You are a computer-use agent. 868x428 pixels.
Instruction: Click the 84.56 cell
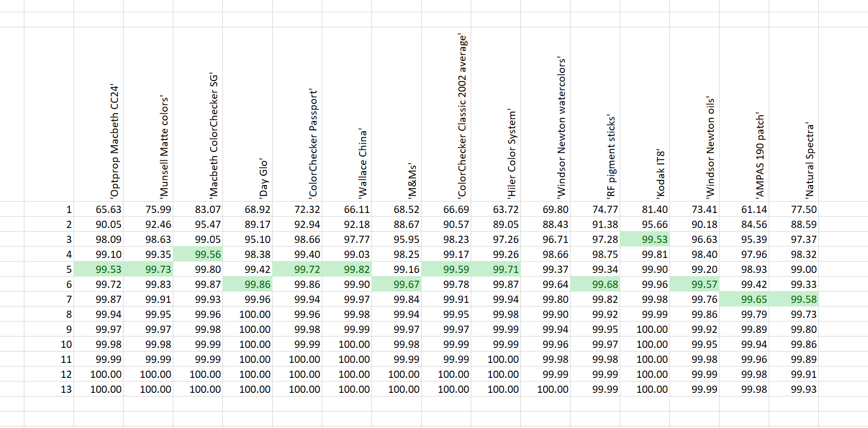[x=744, y=224]
